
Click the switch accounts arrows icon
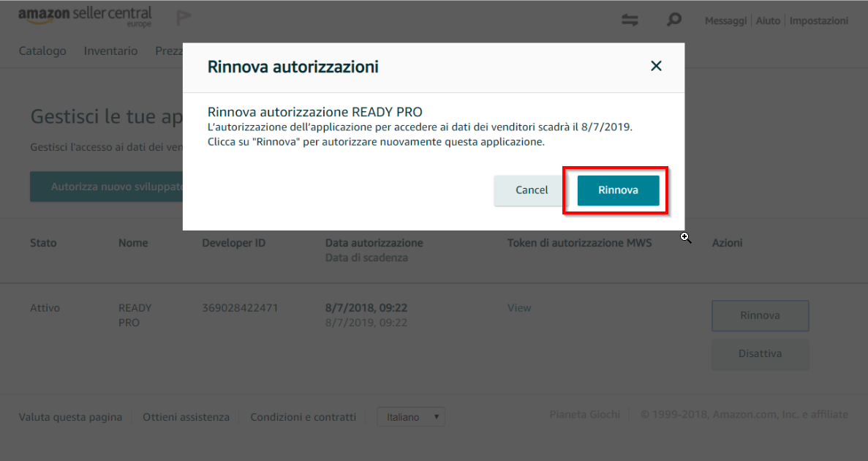630,20
